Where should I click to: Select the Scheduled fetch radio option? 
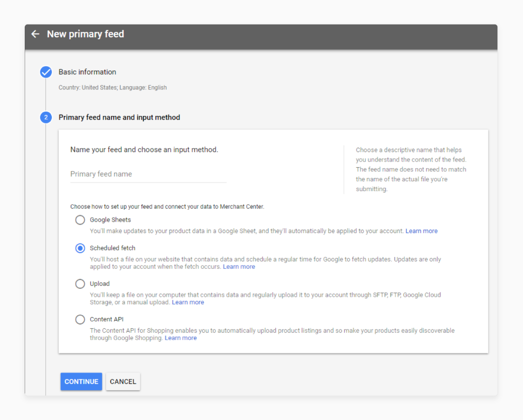click(80, 248)
